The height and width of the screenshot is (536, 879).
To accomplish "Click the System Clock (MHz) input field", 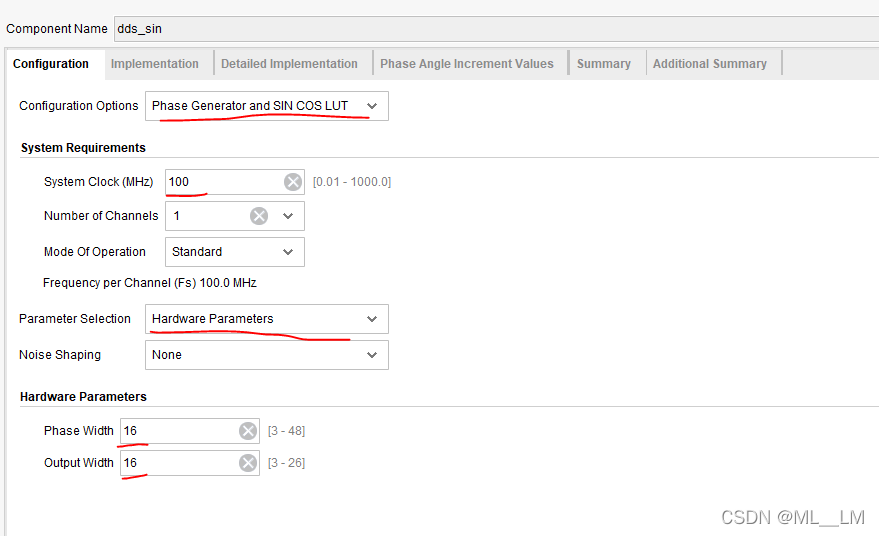I will point(235,182).
